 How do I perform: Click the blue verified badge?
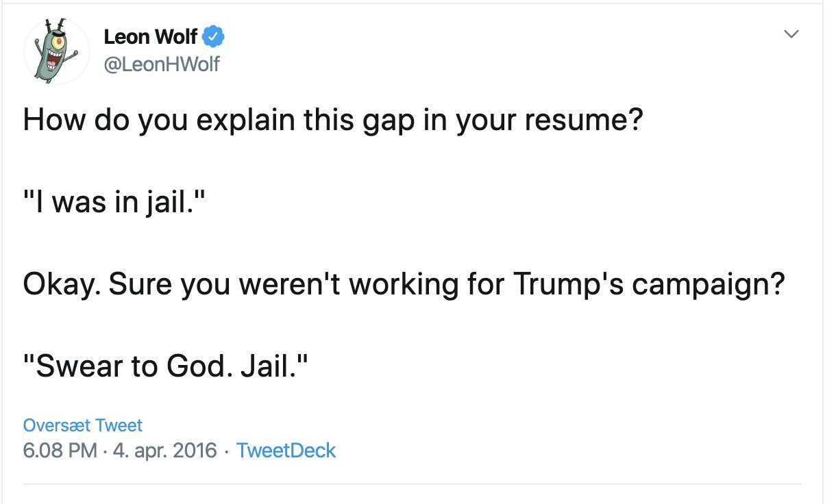[x=214, y=36]
